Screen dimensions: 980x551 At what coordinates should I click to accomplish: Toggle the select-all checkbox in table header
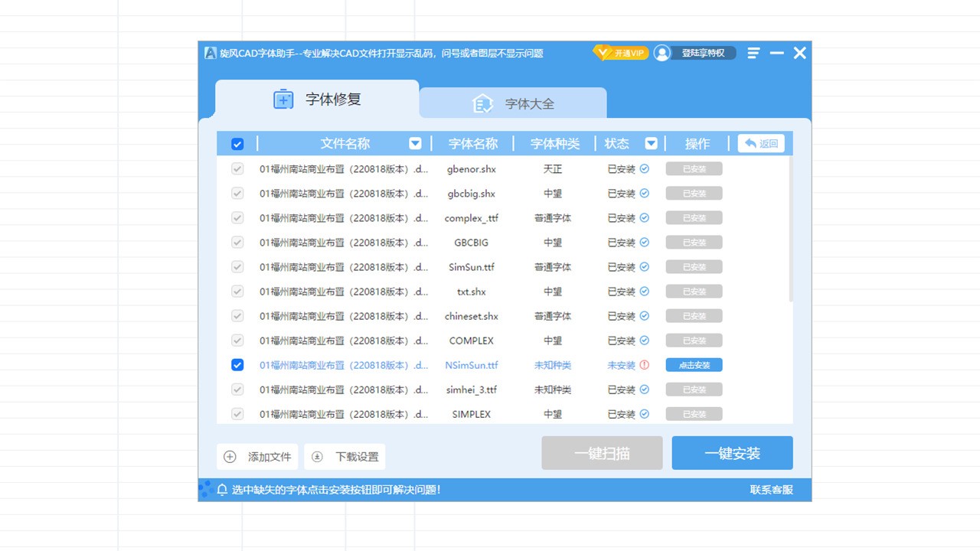(237, 144)
